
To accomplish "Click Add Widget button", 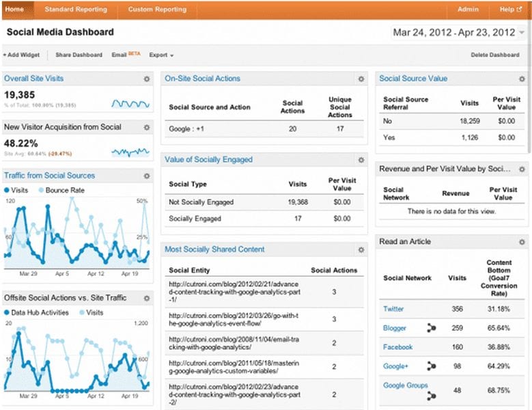I will [21, 55].
